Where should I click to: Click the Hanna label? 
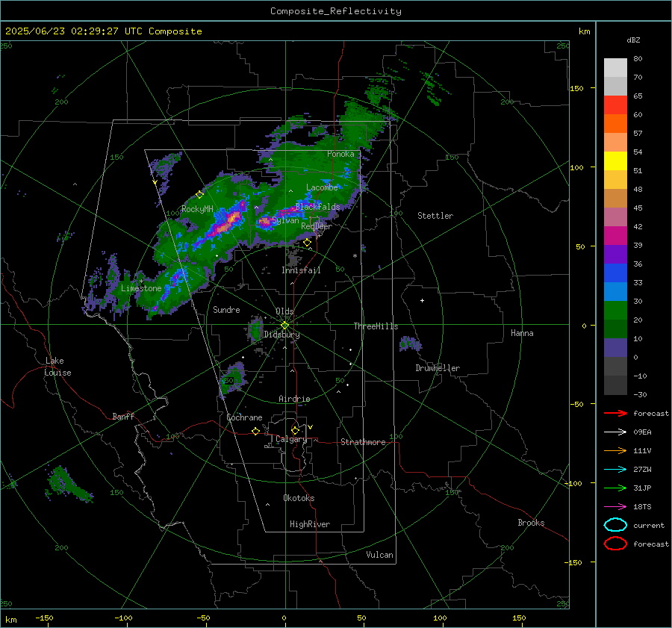click(x=522, y=333)
